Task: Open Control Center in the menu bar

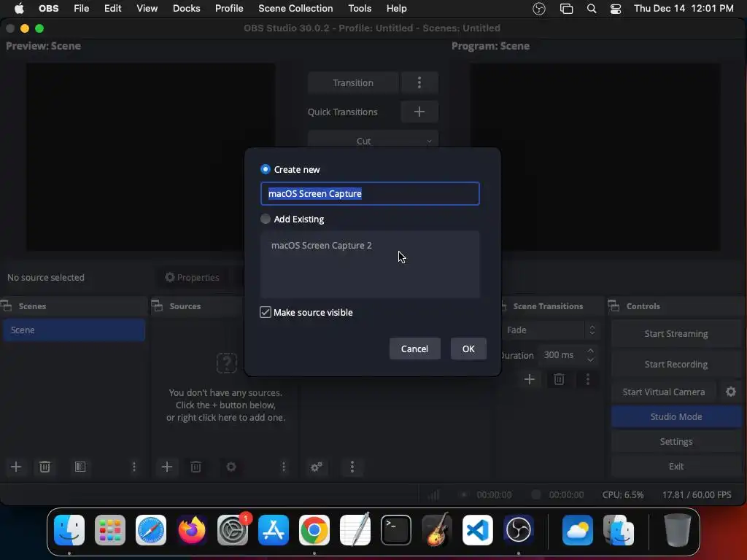Action: click(616, 8)
